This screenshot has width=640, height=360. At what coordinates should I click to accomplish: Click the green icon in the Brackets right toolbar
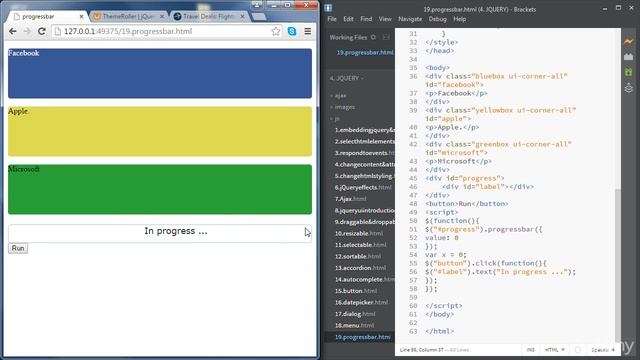click(x=629, y=72)
